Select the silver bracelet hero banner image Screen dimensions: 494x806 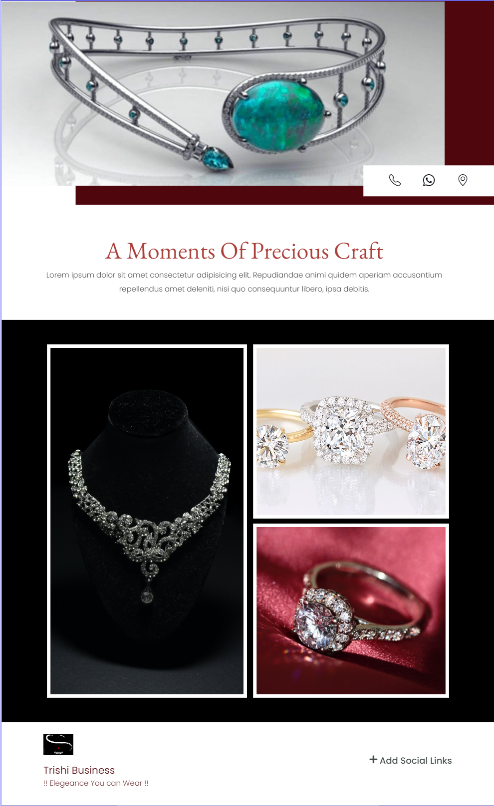(x=223, y=93)
